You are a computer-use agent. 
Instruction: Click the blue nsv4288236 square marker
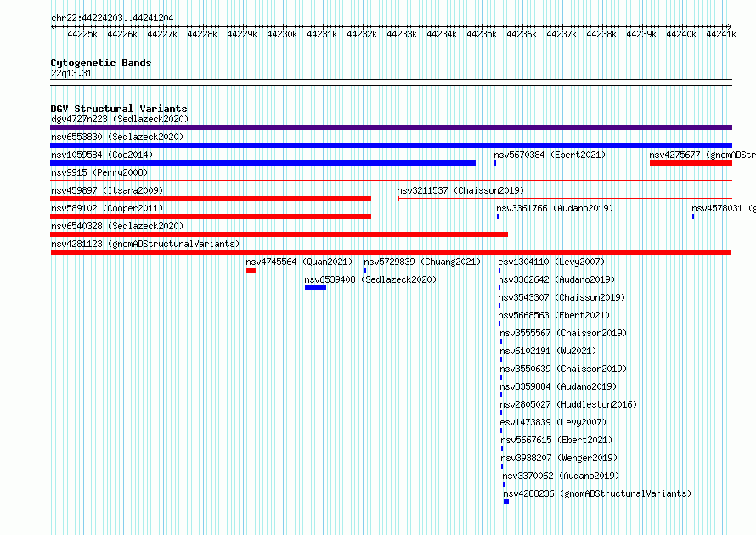[x=506, y=502]
